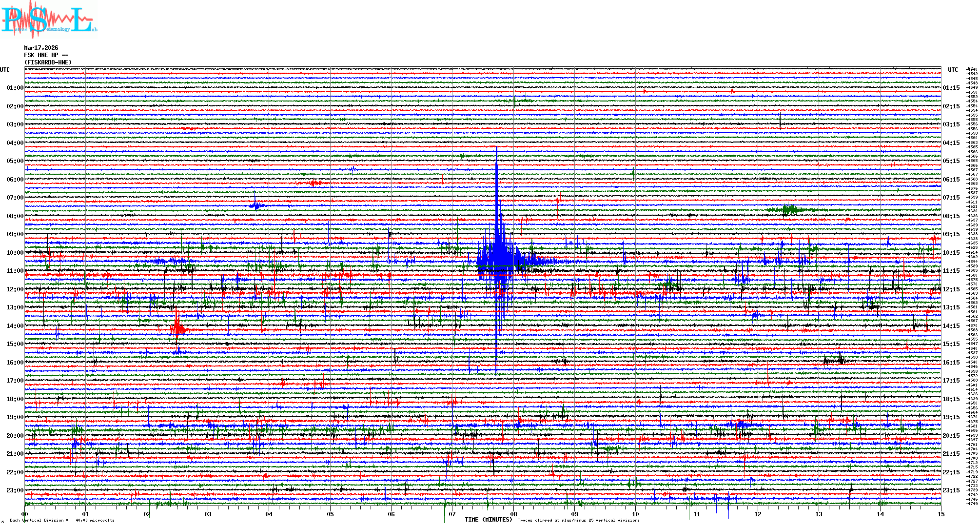This screenshot has height=527, width=980.
Task: Click the 10:00 hour label on left
Action: pos(15,253)
